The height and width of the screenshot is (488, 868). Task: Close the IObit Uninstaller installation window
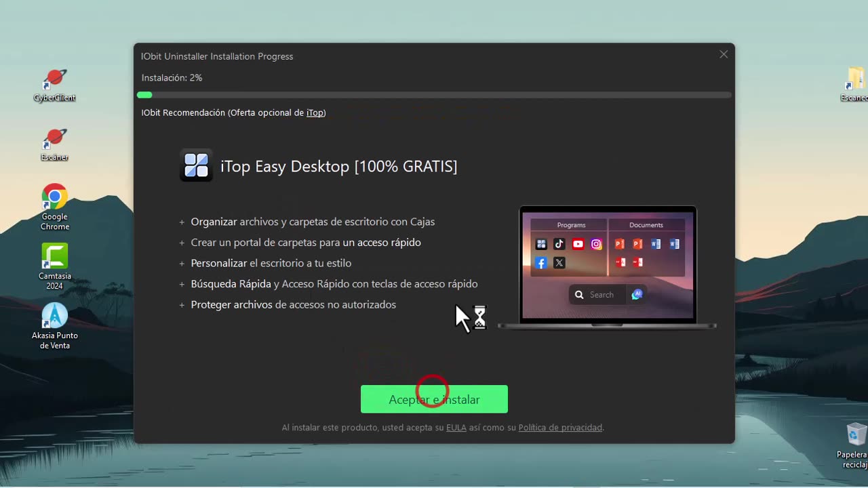(724, 54)
